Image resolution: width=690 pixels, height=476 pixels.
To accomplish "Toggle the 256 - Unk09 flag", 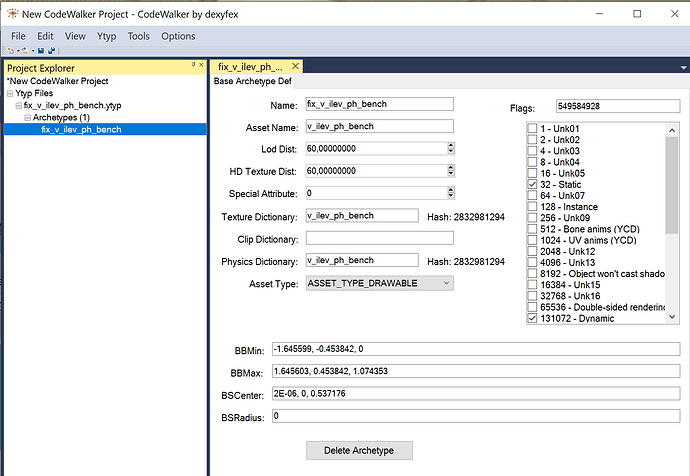I will [x=532, y=218].
